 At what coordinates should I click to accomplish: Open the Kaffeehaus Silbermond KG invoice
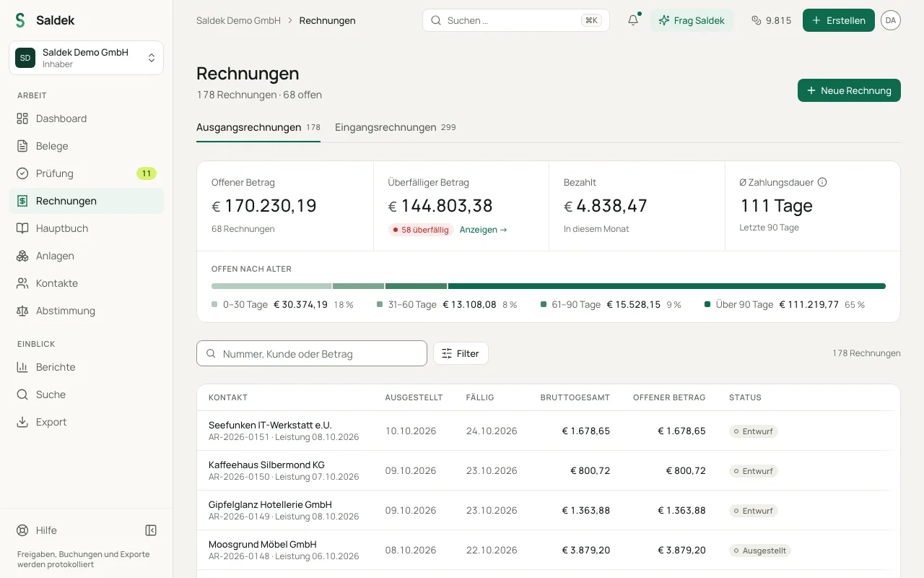coord(549,470)
